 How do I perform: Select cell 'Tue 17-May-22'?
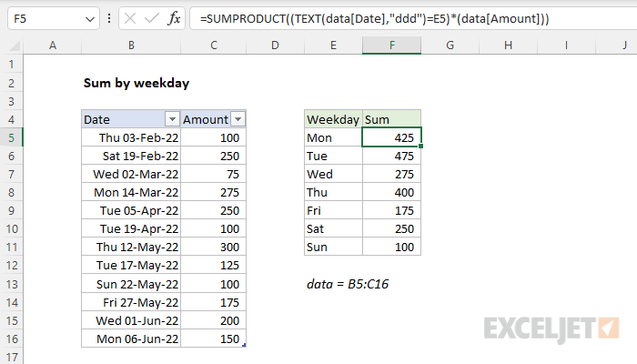point(131,266)
